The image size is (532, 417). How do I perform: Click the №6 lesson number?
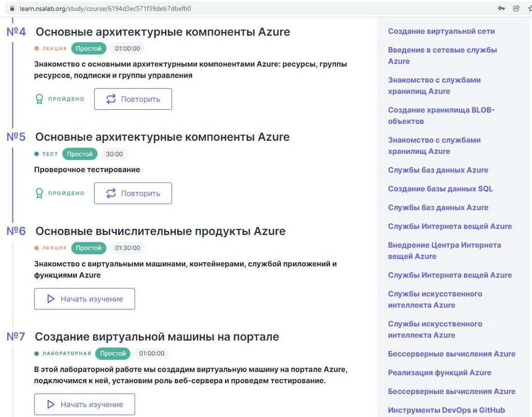(16, 231)
